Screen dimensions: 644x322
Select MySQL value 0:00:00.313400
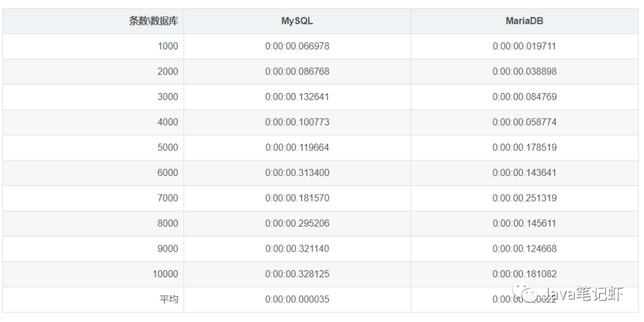tap(297, 172)
